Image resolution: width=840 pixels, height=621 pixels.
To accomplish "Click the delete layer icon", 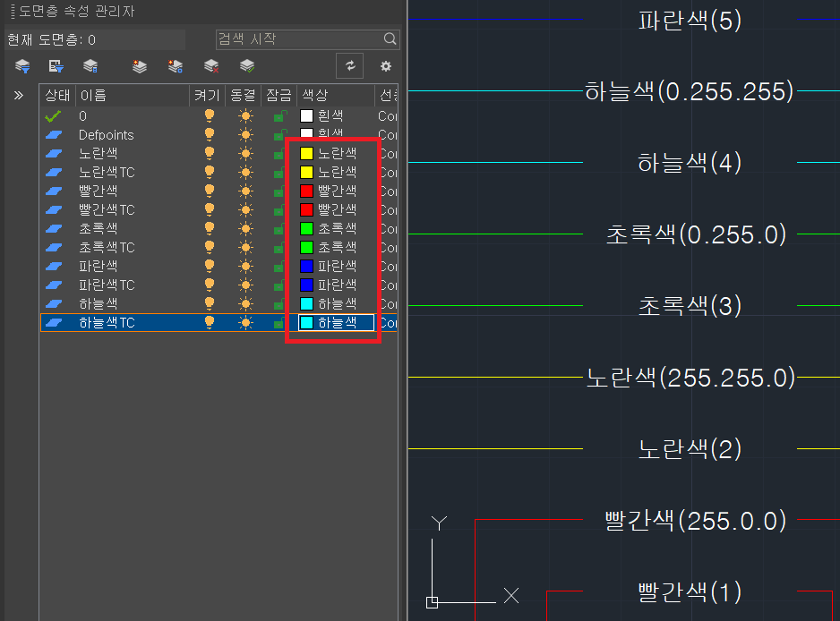I will coord(211,66).
